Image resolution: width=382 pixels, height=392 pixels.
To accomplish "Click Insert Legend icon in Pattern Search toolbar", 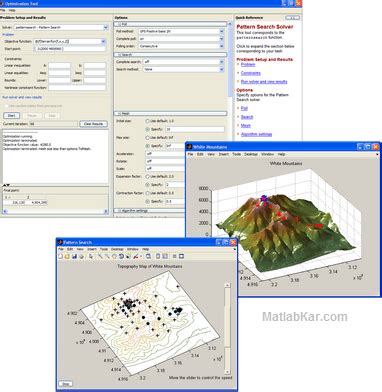I will [x=165, y=256].
